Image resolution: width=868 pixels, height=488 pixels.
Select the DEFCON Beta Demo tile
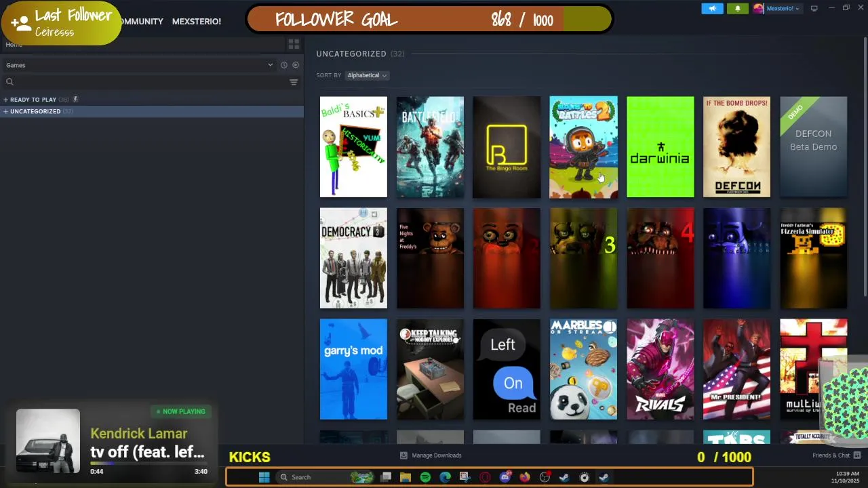point(813,147)
